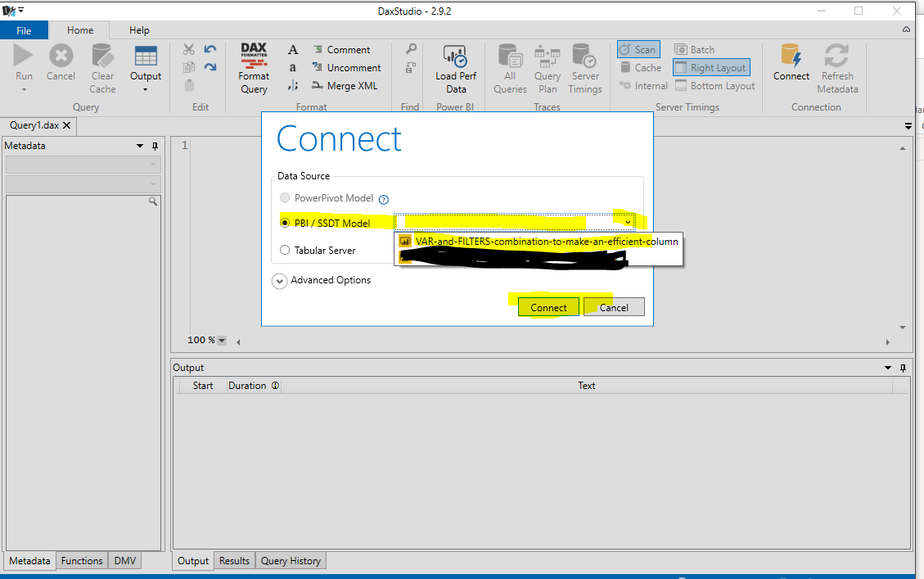Click the Cancel query icon
Image resolution: width=924 pixels, height=579 pixels.
pyautogui.click(x=61, y=56)
